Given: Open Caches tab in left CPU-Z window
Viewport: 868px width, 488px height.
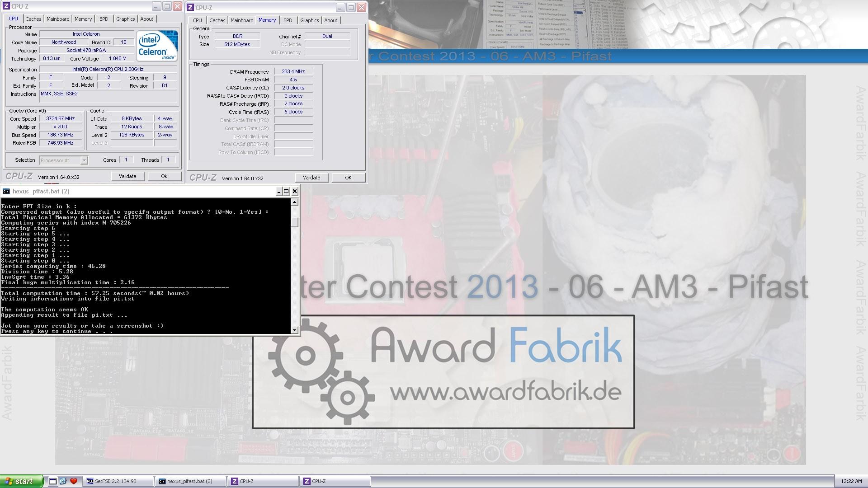Looking at the screenshot, I should 33,19.
